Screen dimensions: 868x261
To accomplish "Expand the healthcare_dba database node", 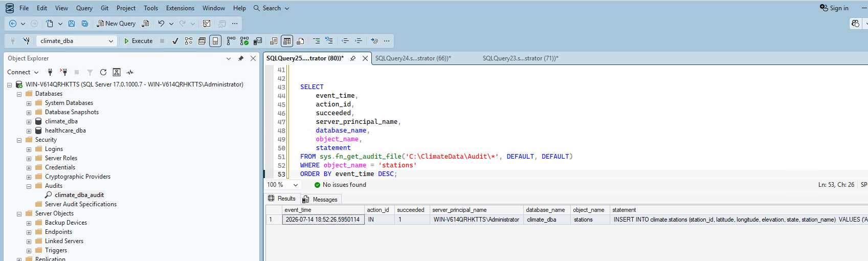I will [29, 131].
